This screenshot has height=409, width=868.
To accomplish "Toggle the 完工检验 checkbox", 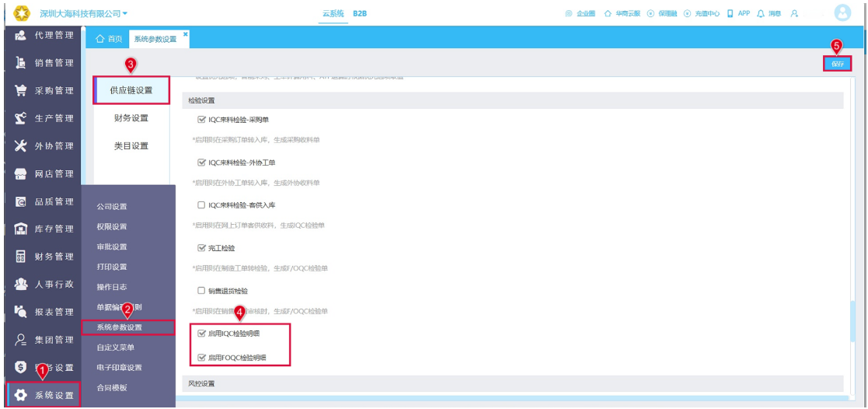I will [201, 248].
